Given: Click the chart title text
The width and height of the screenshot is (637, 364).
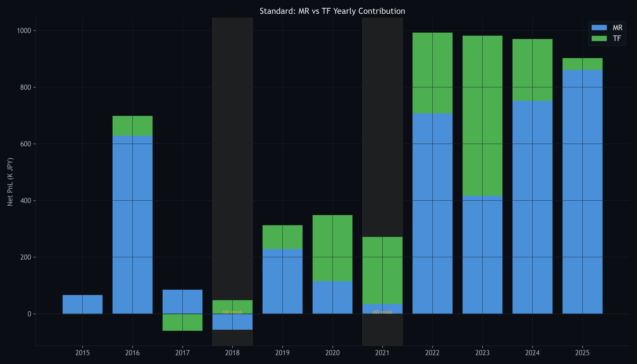Looking at the screenshot, I should coord(332,11).
